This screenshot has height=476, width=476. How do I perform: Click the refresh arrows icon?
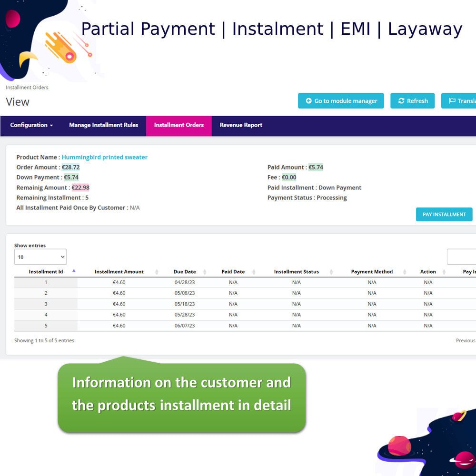click(401, 101)
